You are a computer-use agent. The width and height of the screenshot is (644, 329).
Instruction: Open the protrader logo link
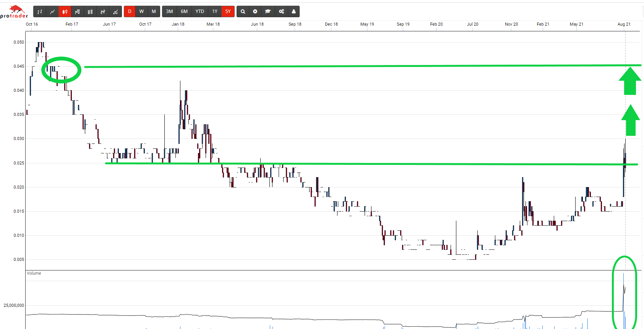click(14, 12)
